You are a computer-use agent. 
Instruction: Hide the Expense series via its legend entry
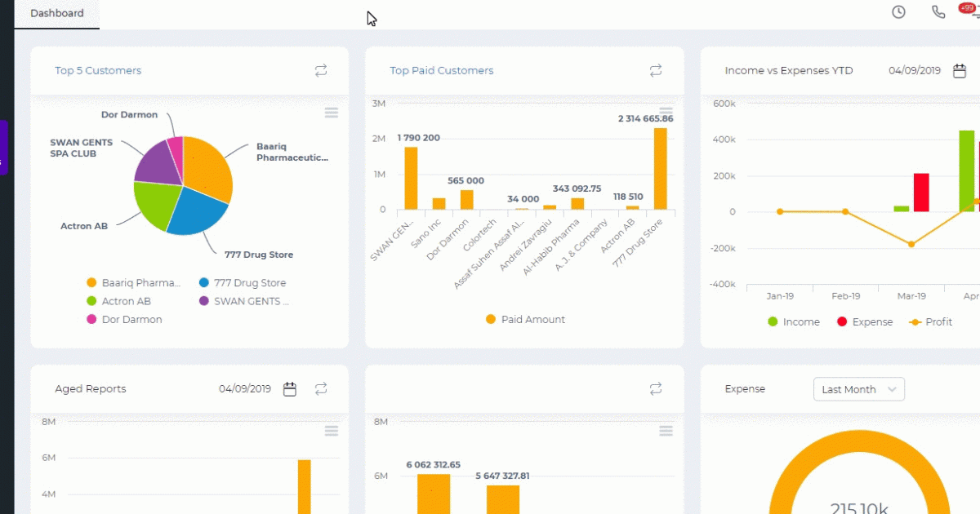865,322
